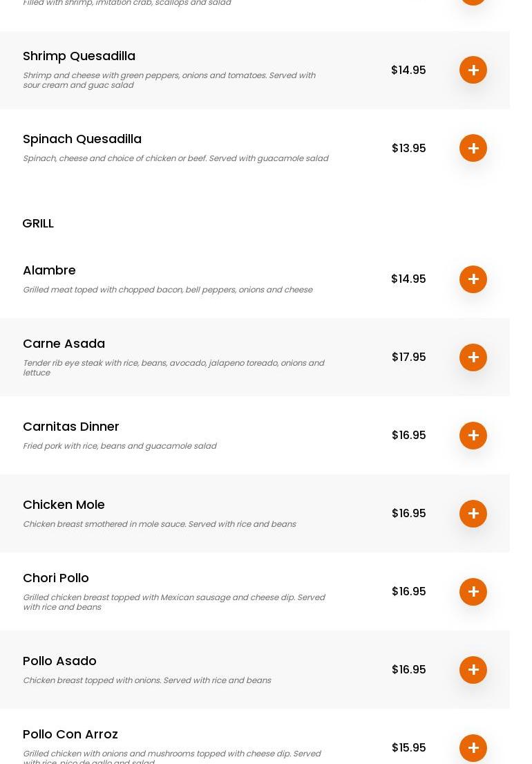The width and height of the screenshot is (532, 764).
Task: Add Shrimp Quesadilla with the plus icon
Action: point(473,70)
